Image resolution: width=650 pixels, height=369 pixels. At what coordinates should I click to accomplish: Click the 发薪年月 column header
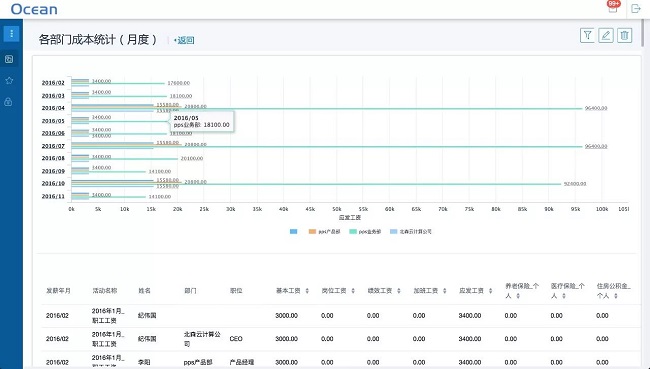[x=58, y=291]
